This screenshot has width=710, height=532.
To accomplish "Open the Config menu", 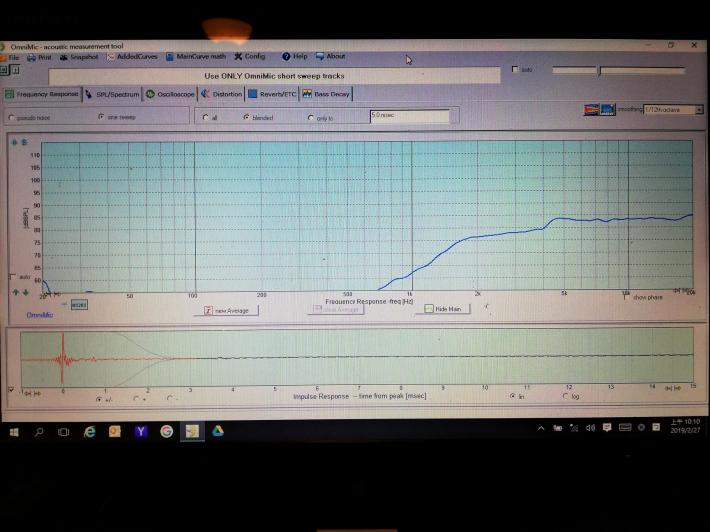I will pos(249,56).
